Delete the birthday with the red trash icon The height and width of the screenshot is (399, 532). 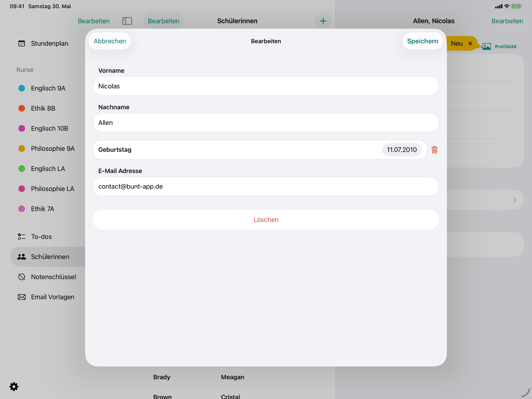coord(434,150)
